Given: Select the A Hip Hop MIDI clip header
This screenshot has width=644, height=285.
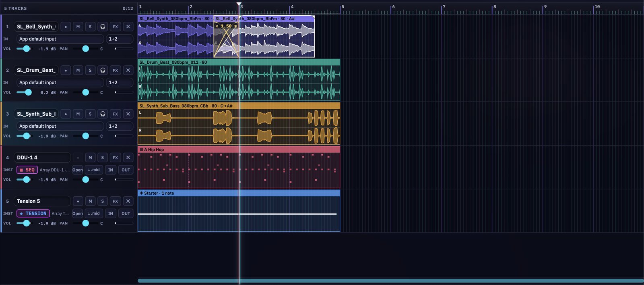Looking at the screenshot, I should (239, 149).
